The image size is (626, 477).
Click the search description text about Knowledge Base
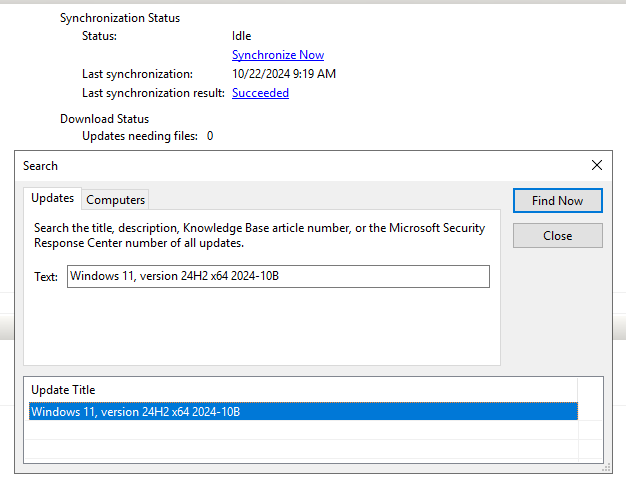tap(260, 235)
